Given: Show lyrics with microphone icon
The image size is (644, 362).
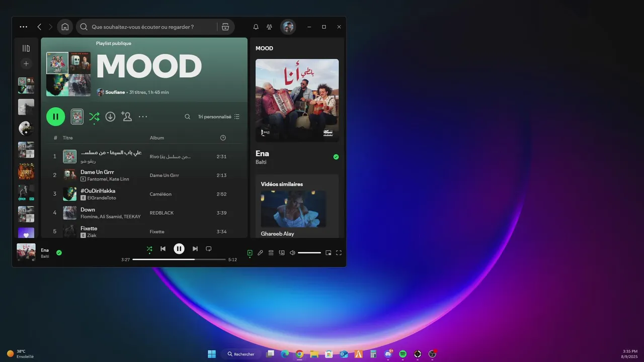Looking at the screenshot, I should click(260, 252).
